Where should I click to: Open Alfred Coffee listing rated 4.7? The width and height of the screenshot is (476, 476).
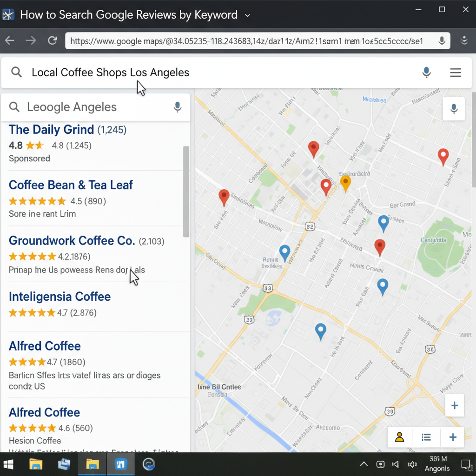click(45, 346)
